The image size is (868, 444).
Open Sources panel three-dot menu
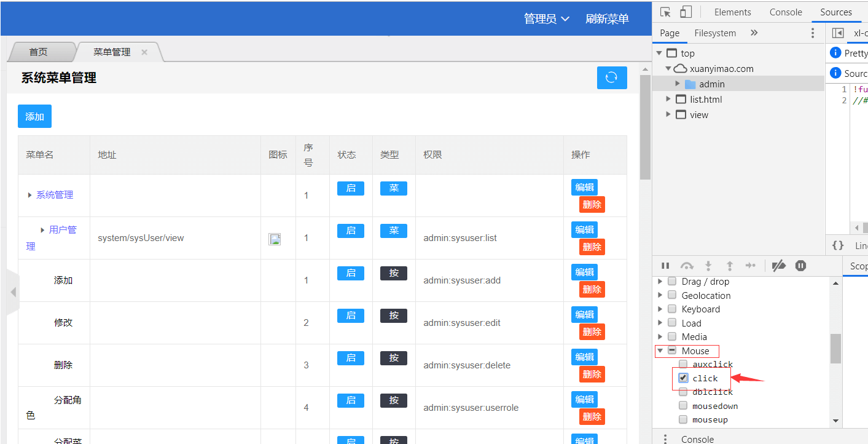[813, 33]
